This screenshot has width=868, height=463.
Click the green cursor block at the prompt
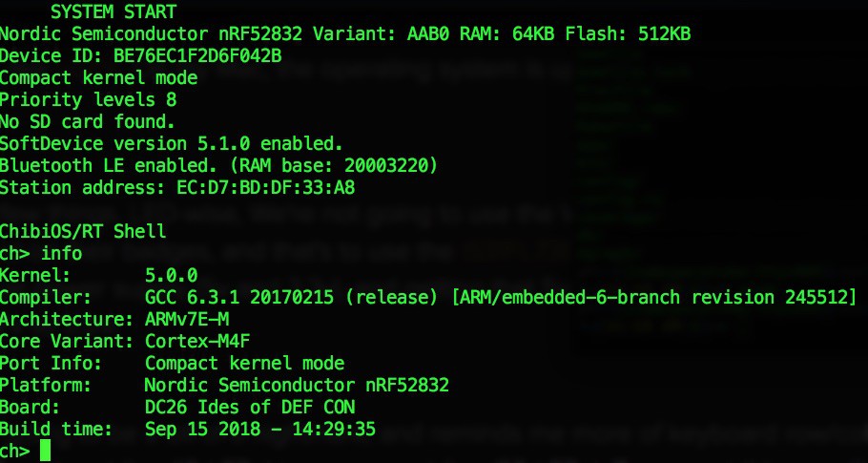point(46,451)
